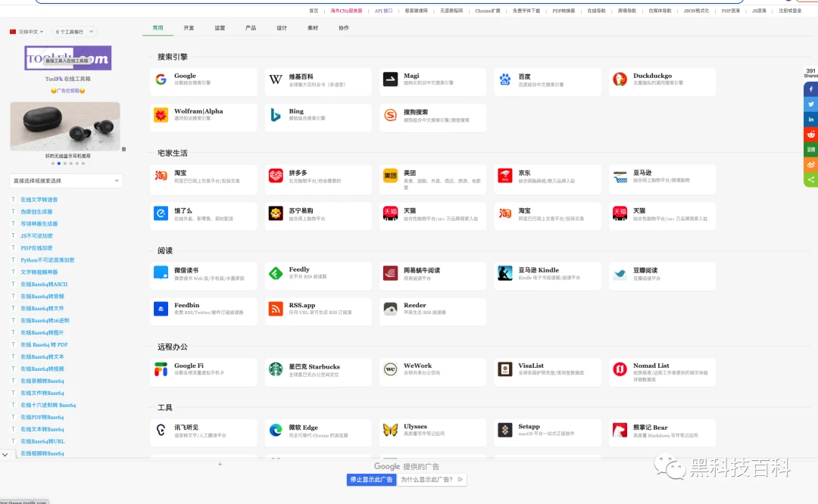Open 在线 Base64 转 PDF link
The width and height of the screenshot is (818, 504).
pyautogui.click(x=45, y=344)
